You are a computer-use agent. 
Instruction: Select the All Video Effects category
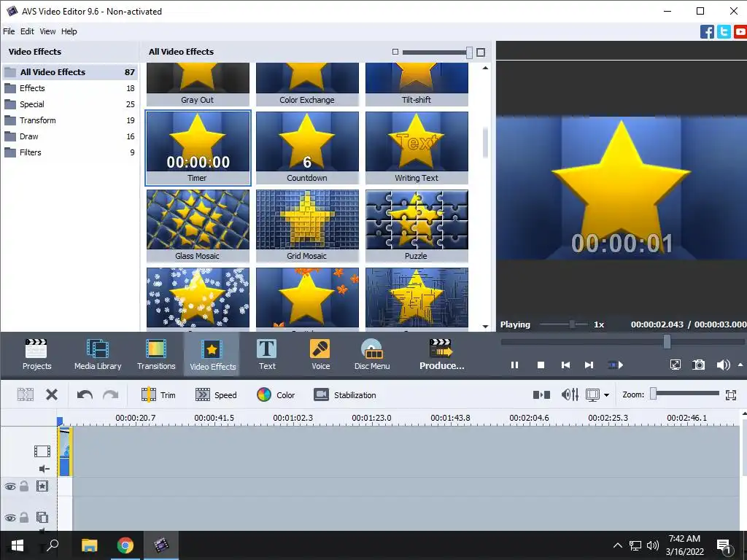(x=70, y=72)
